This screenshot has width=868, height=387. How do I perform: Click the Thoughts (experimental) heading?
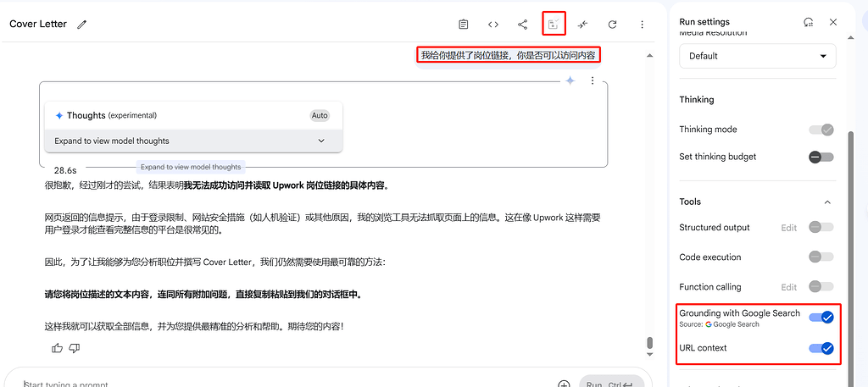tap(112, 115)
